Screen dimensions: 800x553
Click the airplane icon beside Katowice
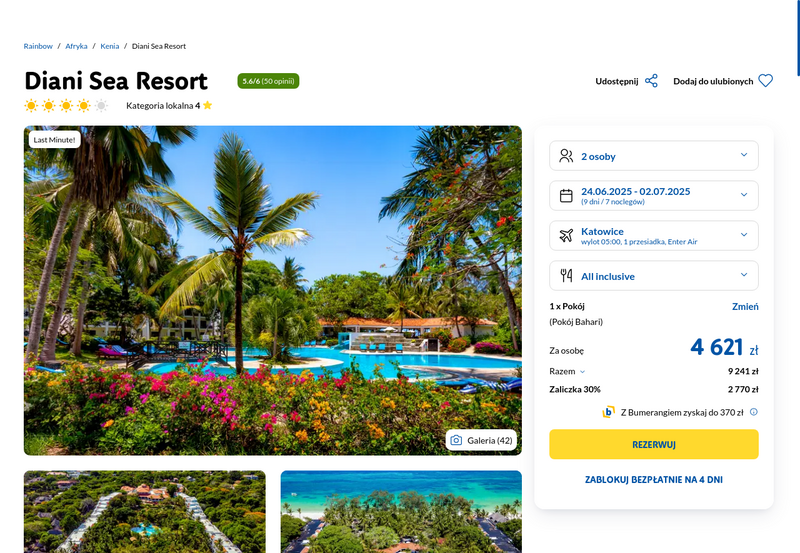coord(566,235)
